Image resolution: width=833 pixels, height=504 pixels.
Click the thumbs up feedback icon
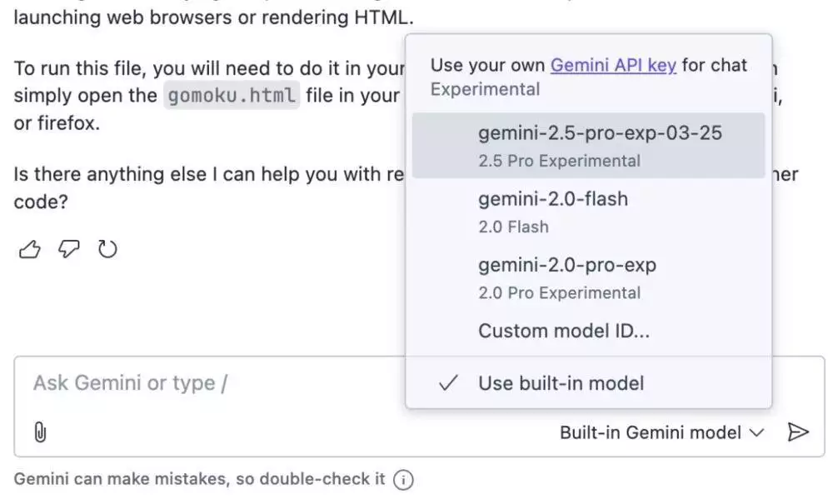tap(29, 250)
